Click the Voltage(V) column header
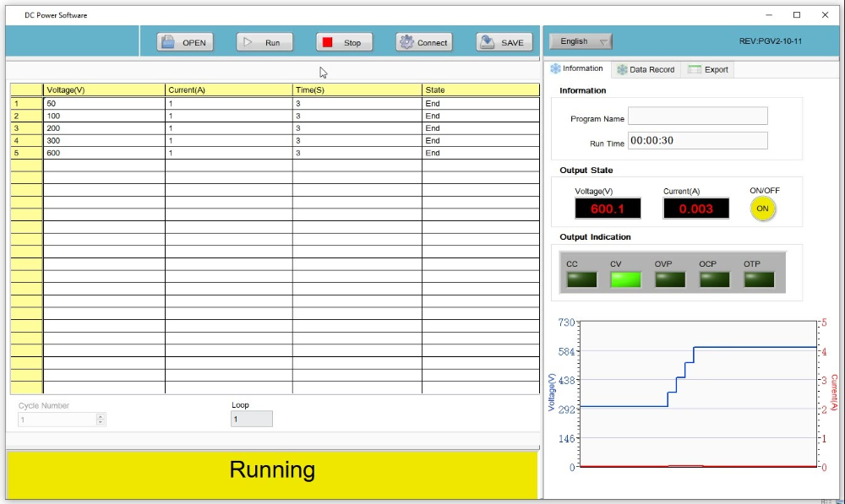The image size is (845, 504). coord(104,89)
